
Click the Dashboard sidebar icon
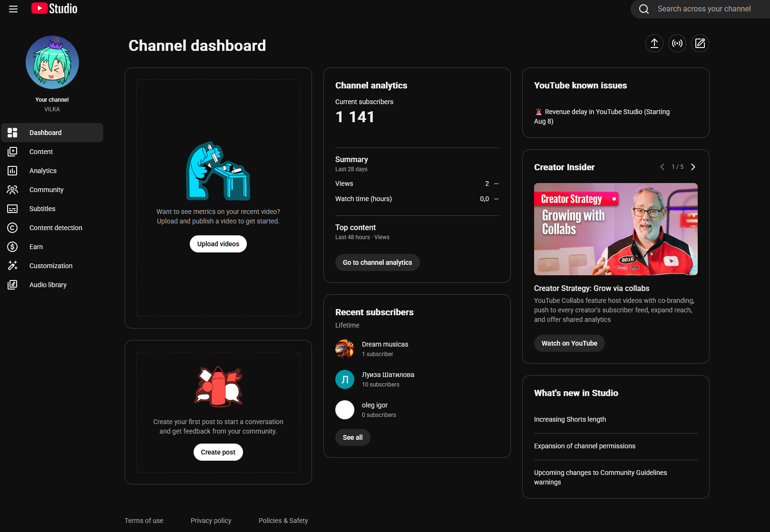coord(12,133)
